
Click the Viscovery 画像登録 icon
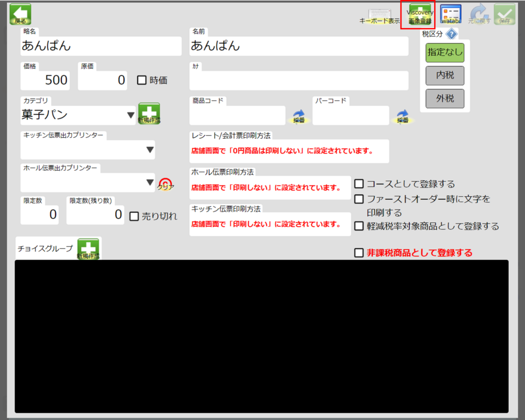click(x=419, y=15)
